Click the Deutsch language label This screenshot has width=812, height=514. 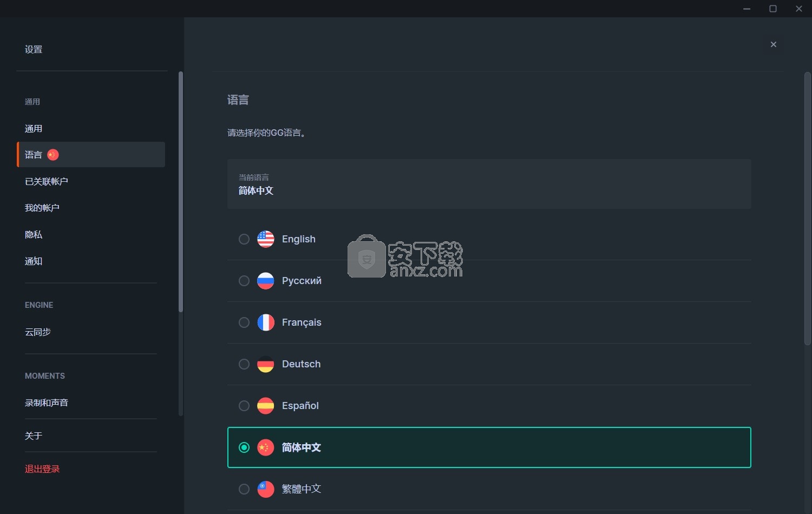(301, 364)
